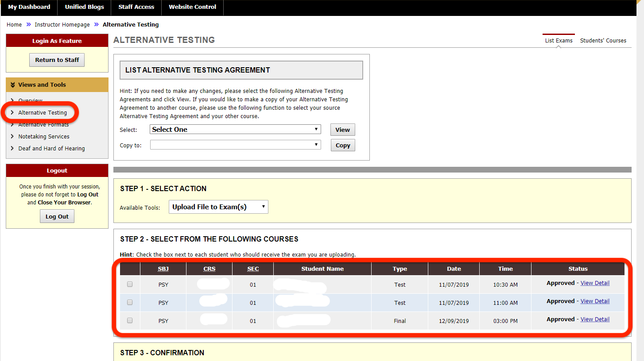Screen dimensions: 644x361
Task: Navigate to Instructor Homepage via breadcrumb
Action: (62, 24)
